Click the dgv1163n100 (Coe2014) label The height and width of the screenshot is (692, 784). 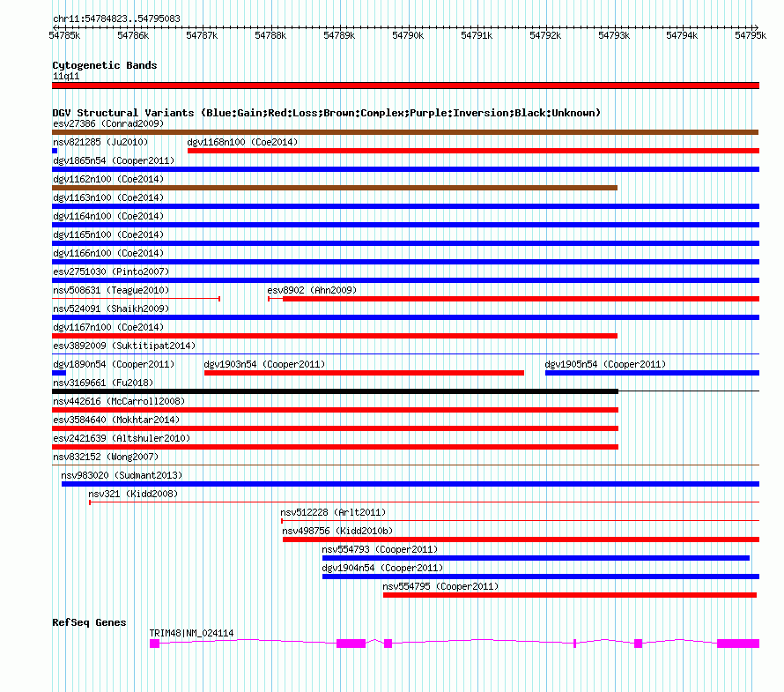click(108, 197)
